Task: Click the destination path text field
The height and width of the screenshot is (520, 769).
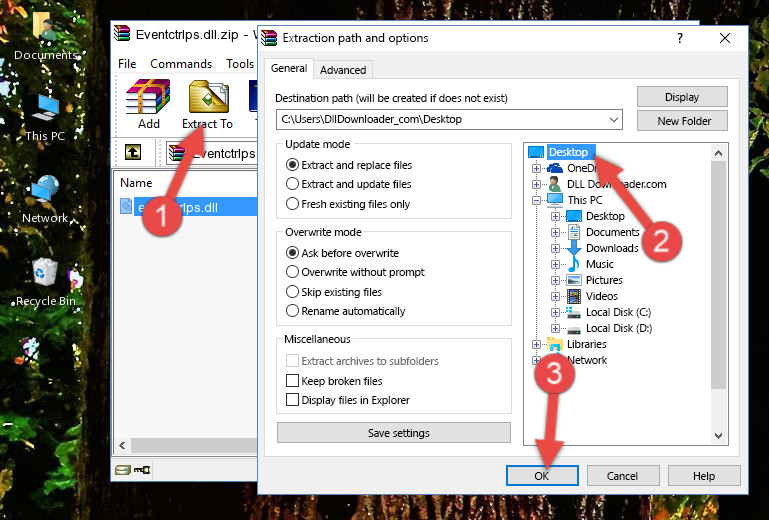Action: [x=442, y=120]
